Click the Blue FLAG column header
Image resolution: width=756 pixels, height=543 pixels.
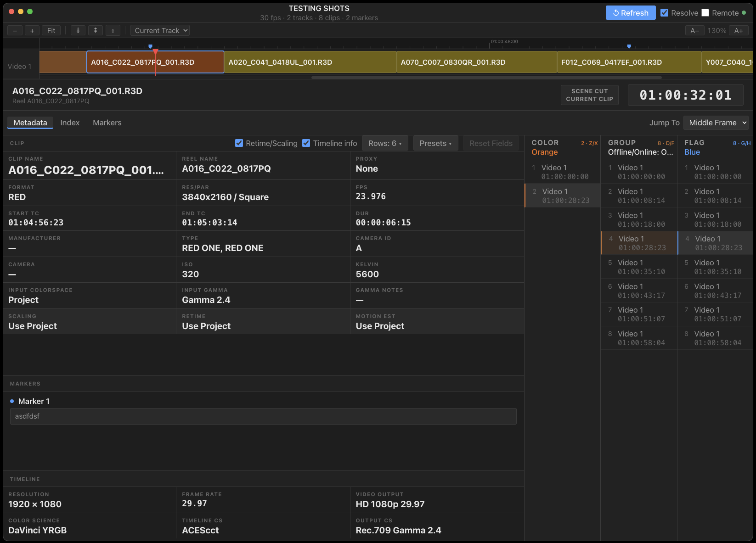click(716, 147)
